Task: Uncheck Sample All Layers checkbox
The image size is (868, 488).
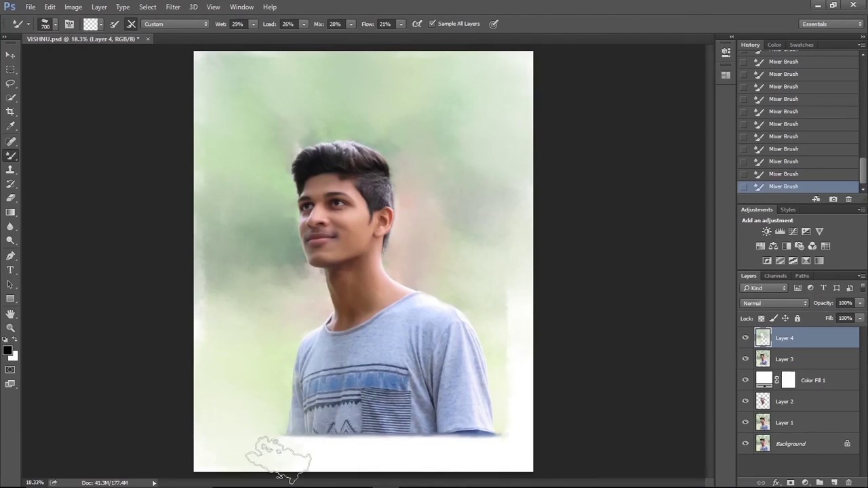Action: [432, 24]
